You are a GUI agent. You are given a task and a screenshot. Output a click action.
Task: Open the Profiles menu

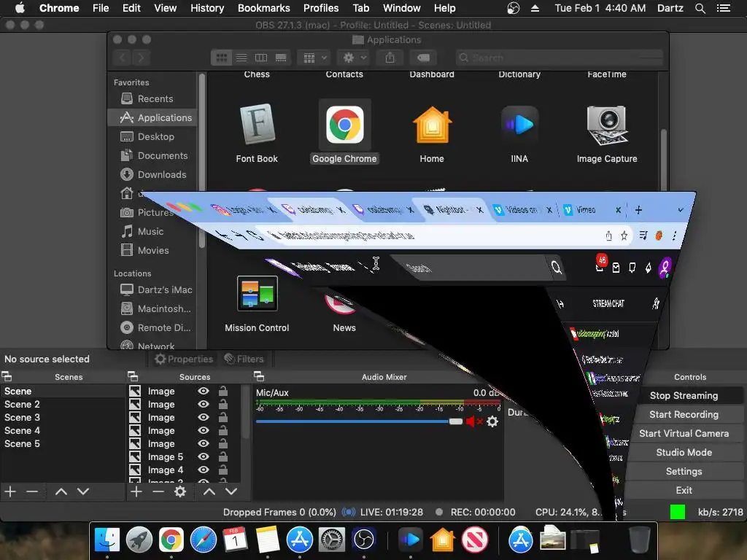pyautogui.click(x=321, y=8)
